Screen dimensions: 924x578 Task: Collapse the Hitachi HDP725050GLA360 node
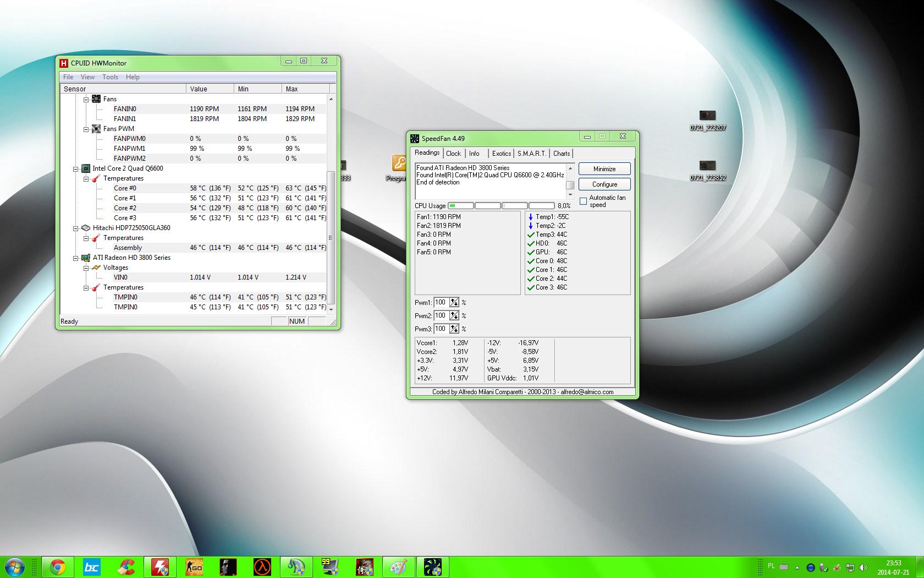tap(76, 228)
